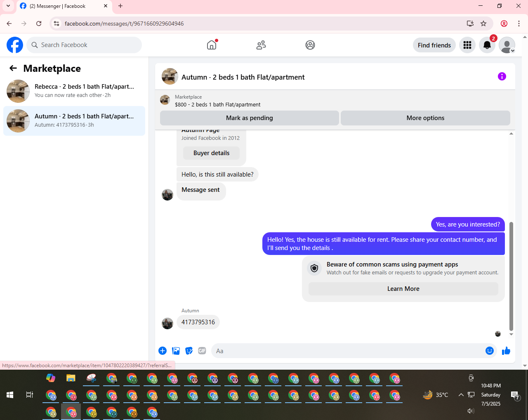Viewport: 528px width, 420px height.
Task: Open the emoji picker smiley icon
Action: 490,351
